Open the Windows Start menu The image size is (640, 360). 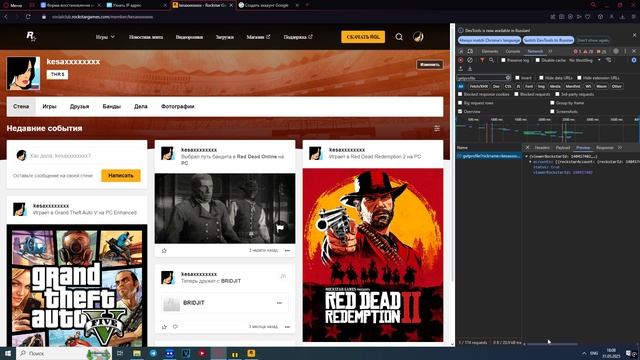click(x=8, y=353)
